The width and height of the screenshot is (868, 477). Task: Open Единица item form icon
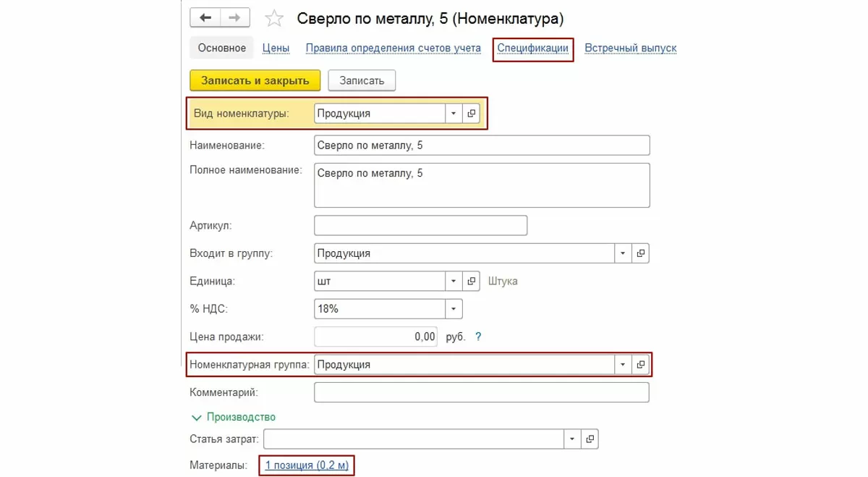coord(472,281)
